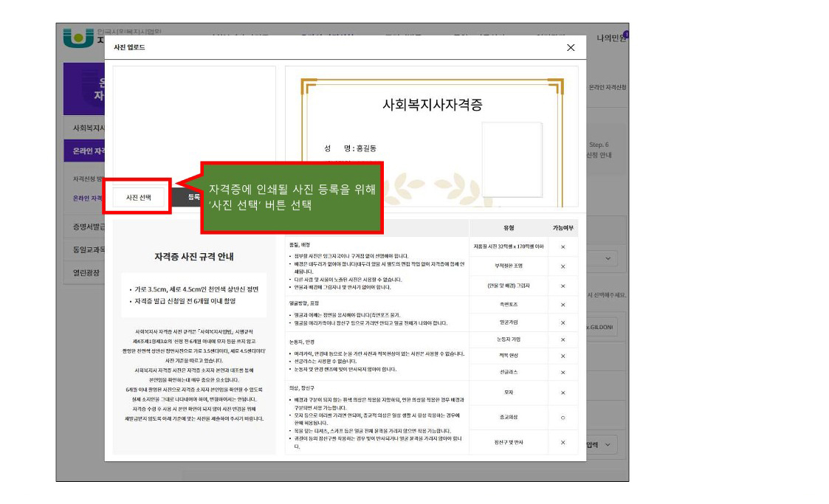Screen dimensions: 829x504
Task: Click the 가능여부 column header
Action: click(563, 228)
